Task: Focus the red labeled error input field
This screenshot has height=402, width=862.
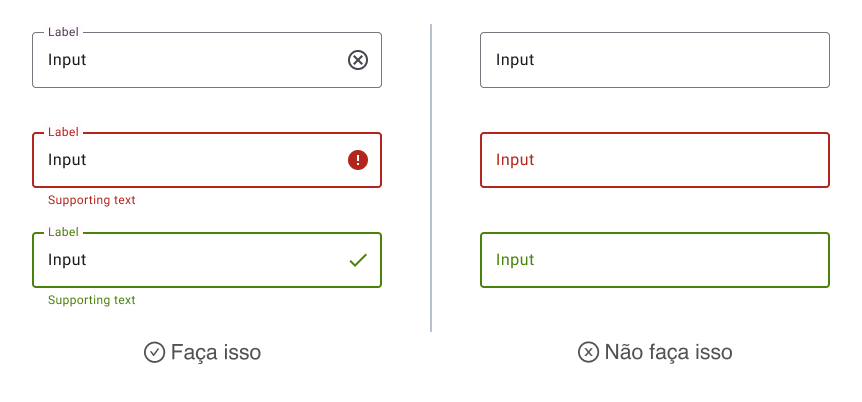Action: click(207, 160)
